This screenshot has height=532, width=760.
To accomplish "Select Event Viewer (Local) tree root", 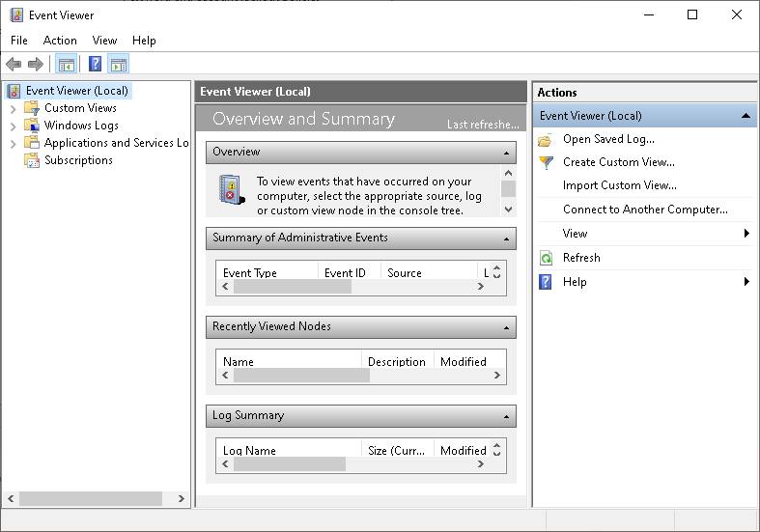I will pos(76,91).
